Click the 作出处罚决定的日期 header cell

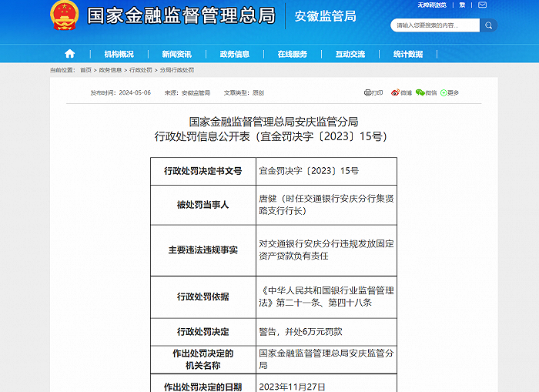pyautogui.click(x=203, y=384)
